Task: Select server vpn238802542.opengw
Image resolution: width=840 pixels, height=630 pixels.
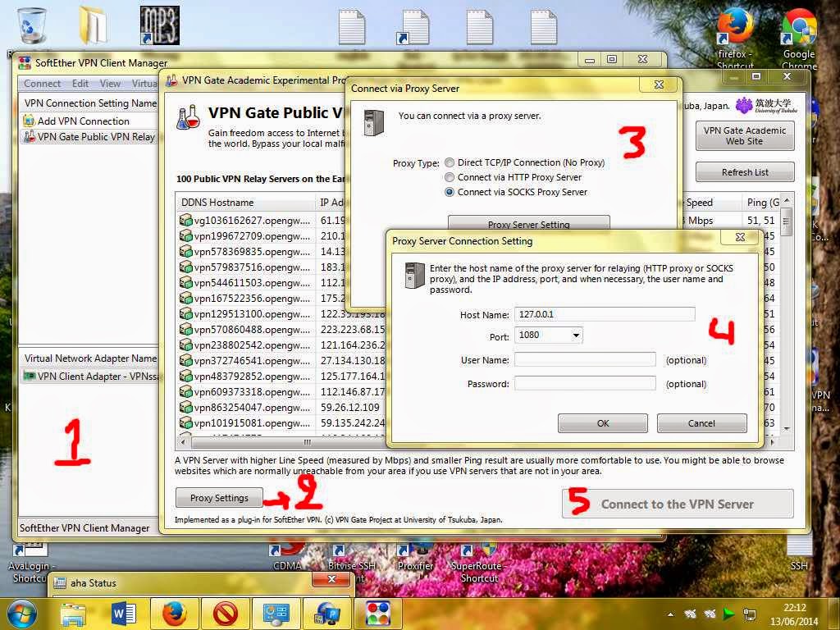Action: coord(245,345)
